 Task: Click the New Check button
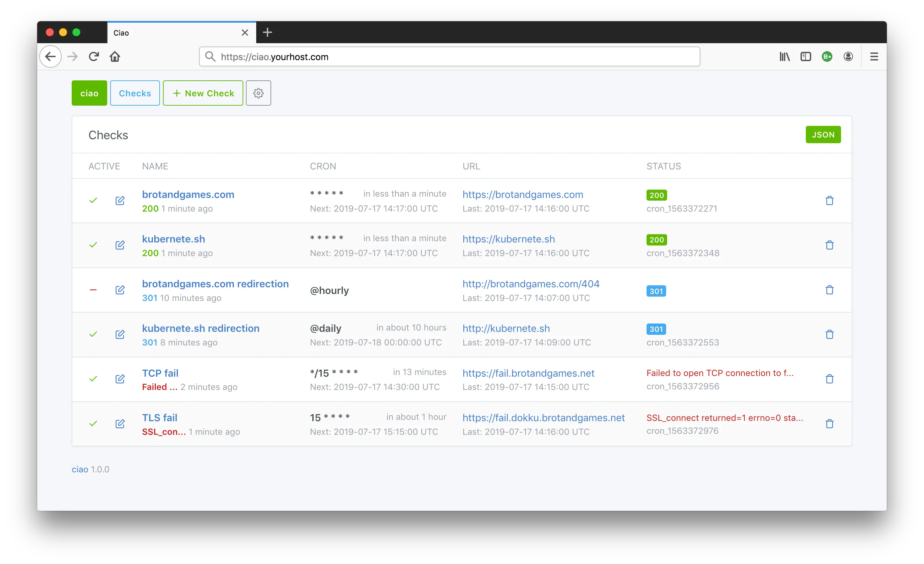[x=203, y=93]
